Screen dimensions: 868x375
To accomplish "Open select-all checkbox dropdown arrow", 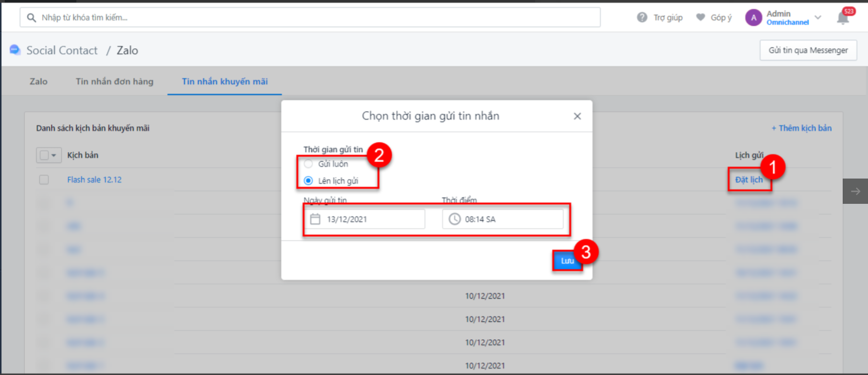I will (x=54, y=155).
